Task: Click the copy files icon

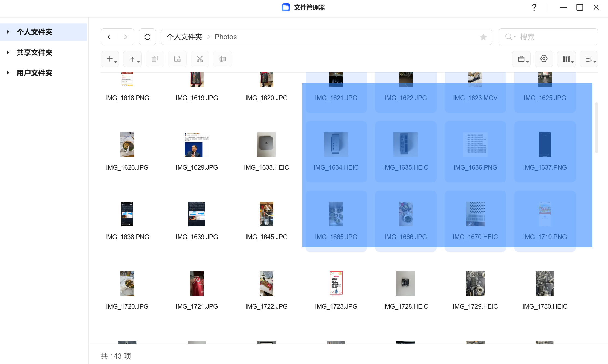Action: click(x=155, y=59)
